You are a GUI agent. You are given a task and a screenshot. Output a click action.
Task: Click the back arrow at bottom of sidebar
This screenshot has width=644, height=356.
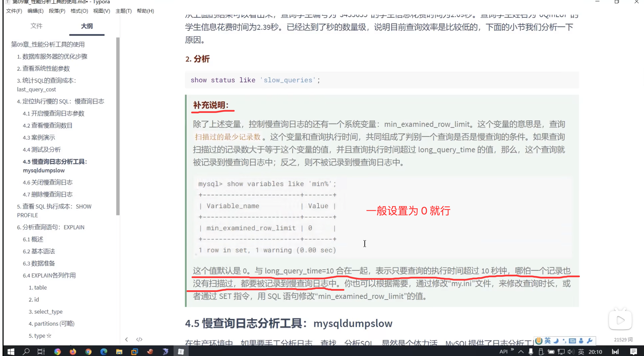click(x=127, y=339)
